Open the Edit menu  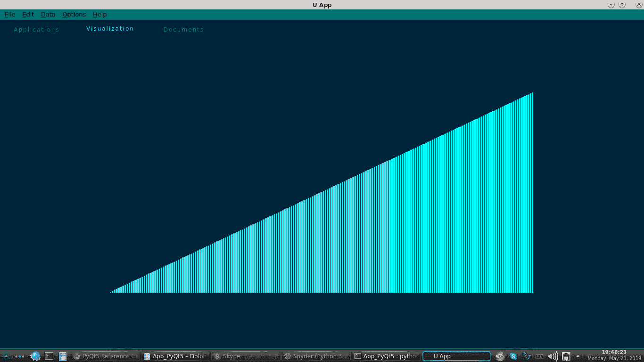click(x=28, y=15)
